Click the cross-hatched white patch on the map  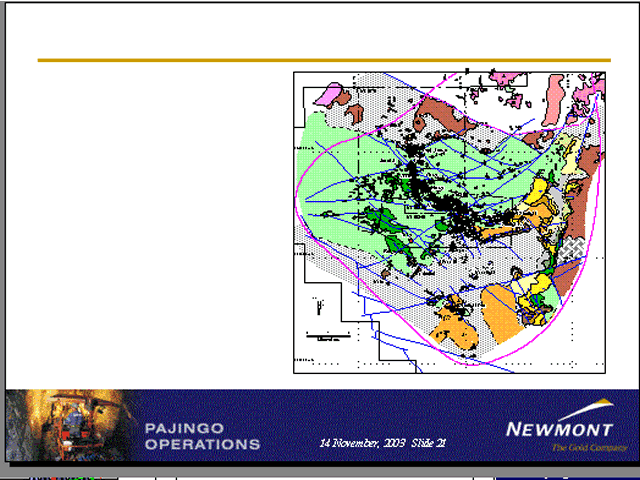[573, 250]
